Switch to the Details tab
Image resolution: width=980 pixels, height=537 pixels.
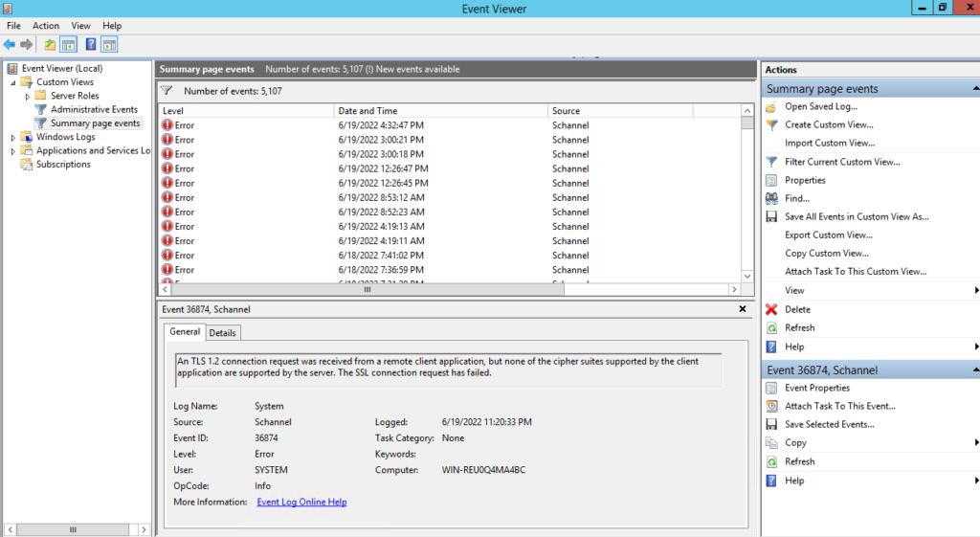pos(222,332)
